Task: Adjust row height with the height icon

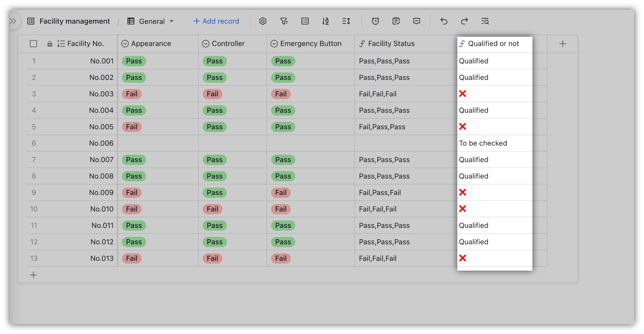Action: [346, 21]
